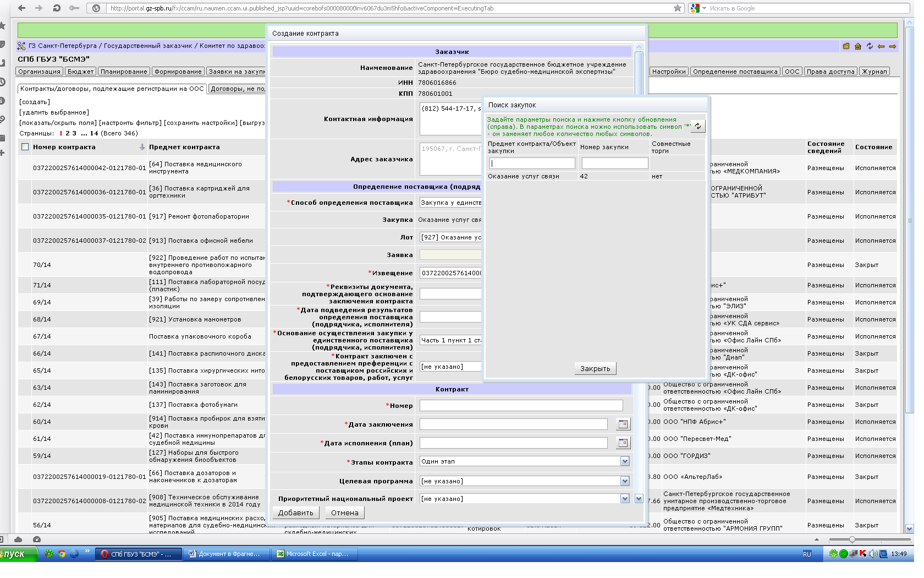Open the Журнал tab
The height and width of the screenshot is (578, 924).
click(875, 72)
